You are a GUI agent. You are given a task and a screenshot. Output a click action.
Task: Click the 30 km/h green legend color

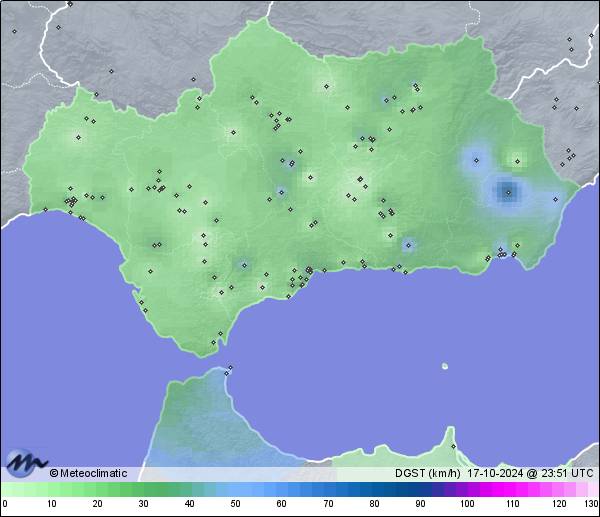143,489
